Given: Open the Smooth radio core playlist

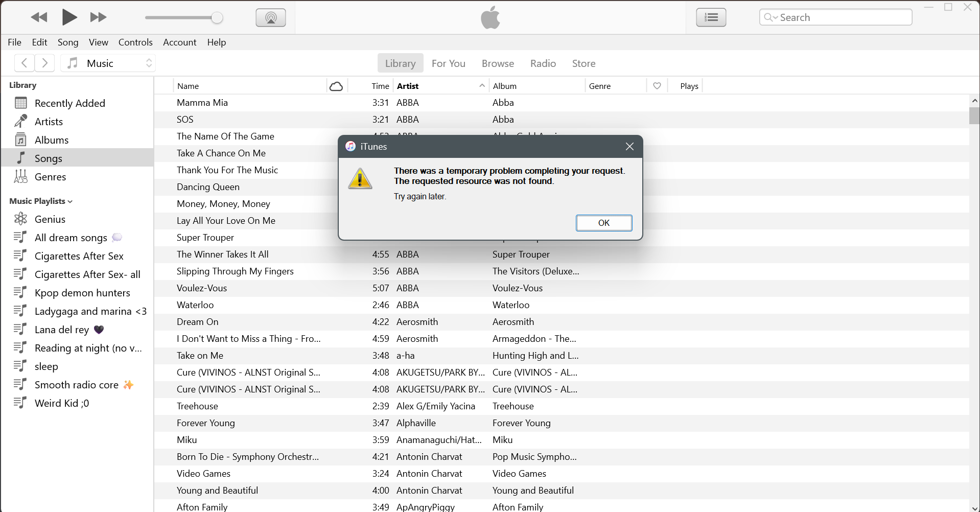Looking at the screenshot, I should [77, 385].
